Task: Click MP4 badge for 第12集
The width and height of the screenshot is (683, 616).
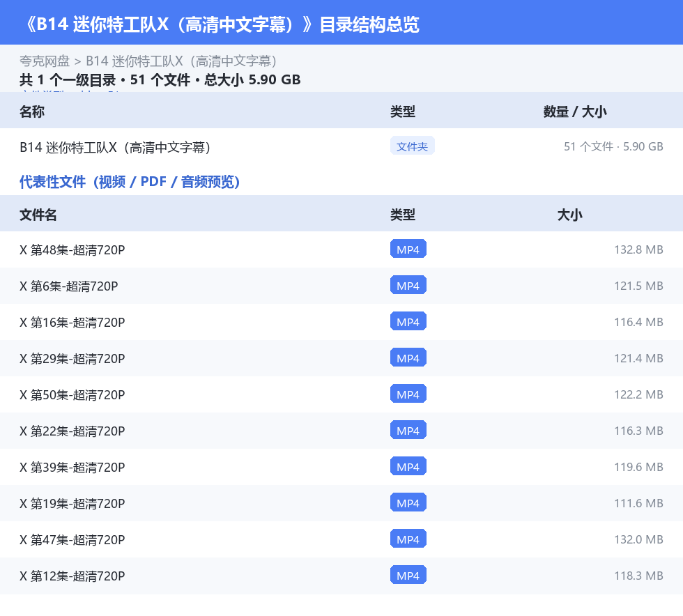Action: coord(408,574)
